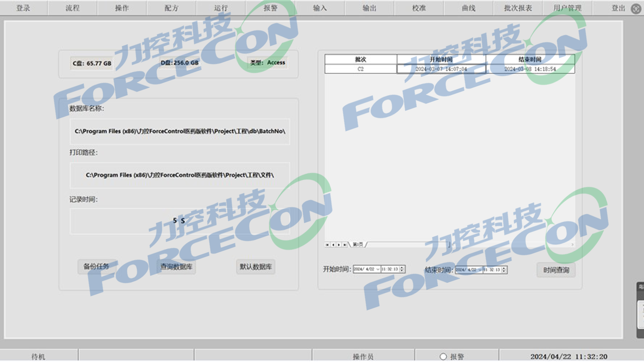Click the D盘:256.0 GB label
This screenshot has height=362, width=644.
coord(179,63)
